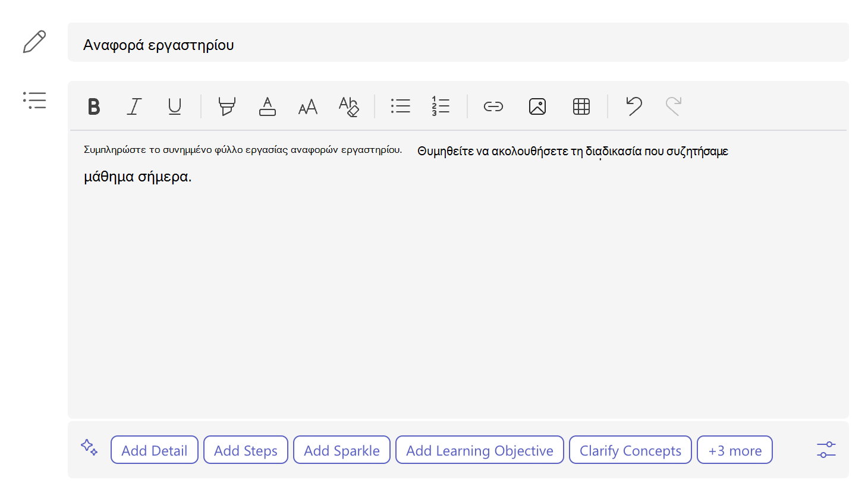The width and height of the screenshot is (868, 502).
Task: Insert a numbered list
Action: coord(441,106)
